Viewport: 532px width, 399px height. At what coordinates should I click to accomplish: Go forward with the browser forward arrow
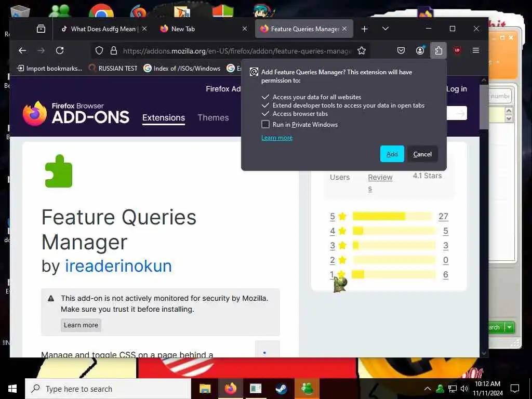tap(41, 50)
